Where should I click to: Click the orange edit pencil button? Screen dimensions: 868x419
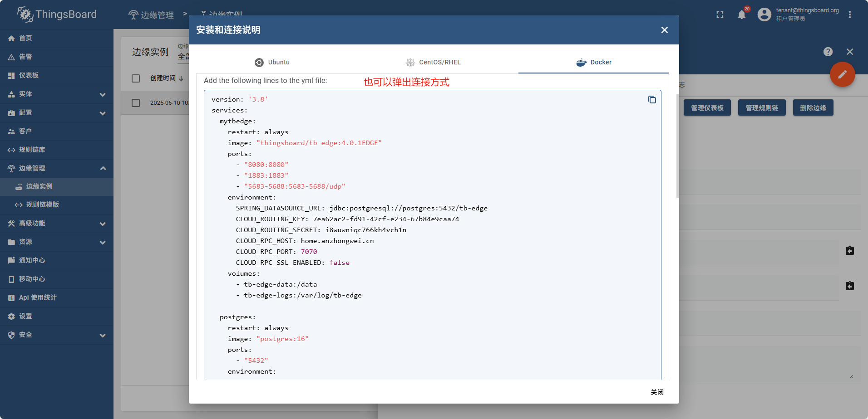coord(842,74)
